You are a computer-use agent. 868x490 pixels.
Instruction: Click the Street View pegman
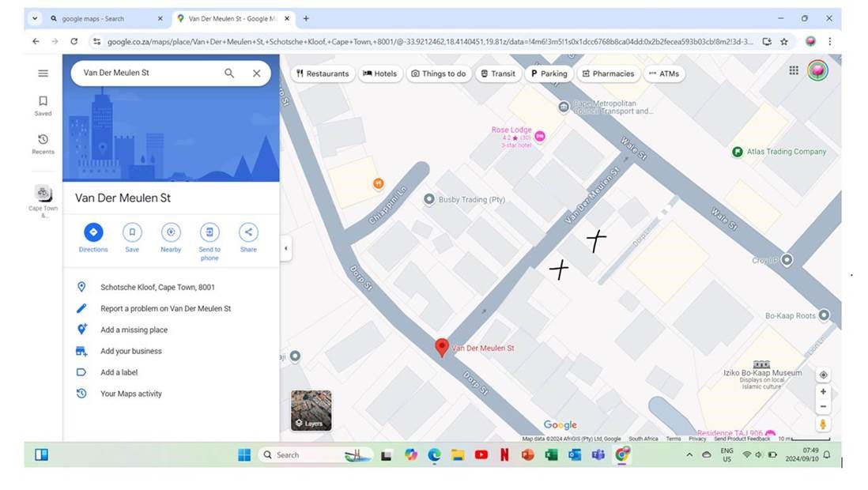[x=823, y=424]
